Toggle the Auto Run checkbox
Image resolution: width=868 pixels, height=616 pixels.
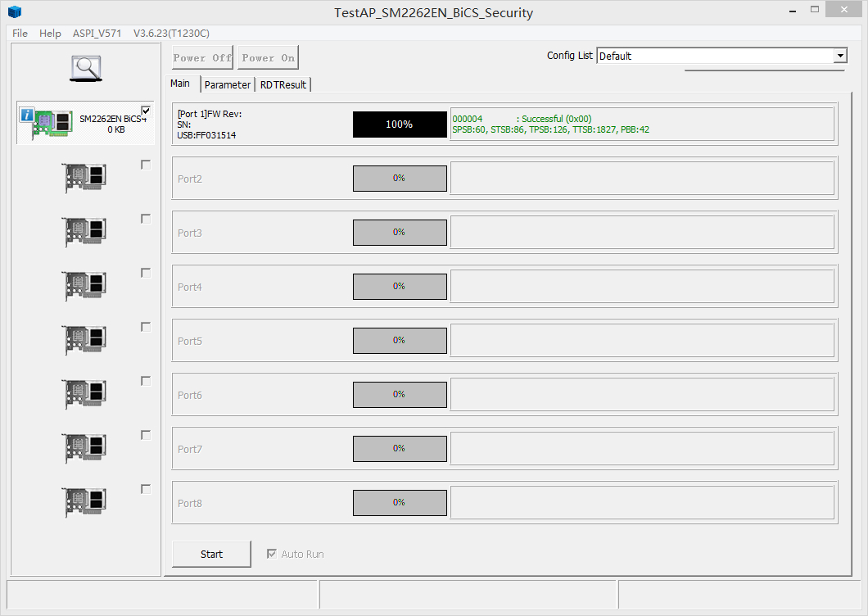[x=272, y=554]
